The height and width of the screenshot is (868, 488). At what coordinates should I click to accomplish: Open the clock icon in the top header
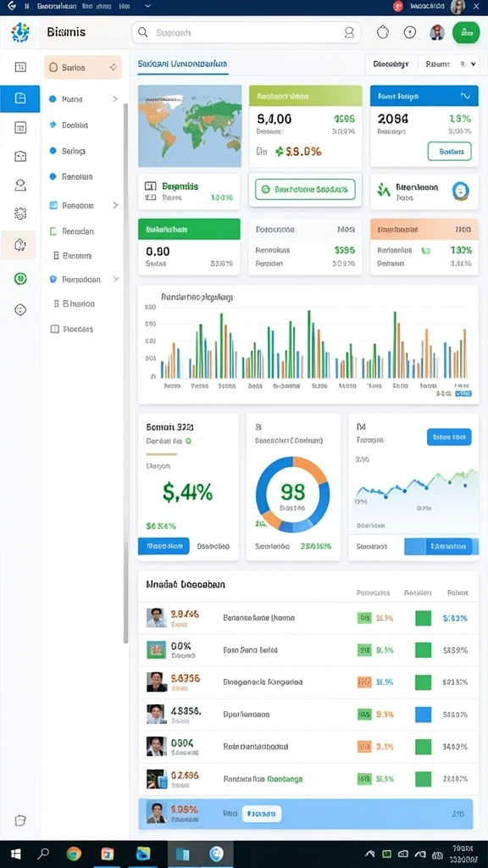point(410,33)
